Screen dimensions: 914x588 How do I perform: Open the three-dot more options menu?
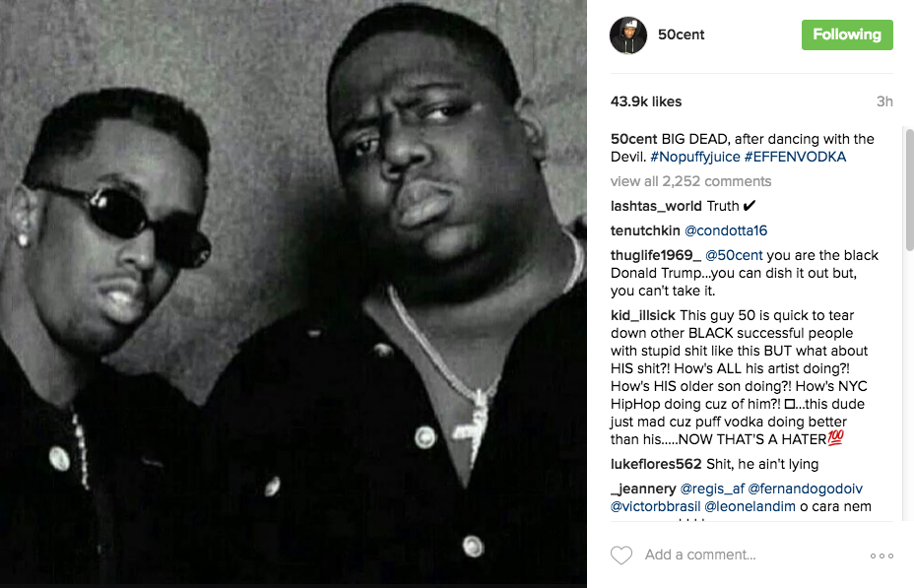pyautogui.click(x=881, y=555)
